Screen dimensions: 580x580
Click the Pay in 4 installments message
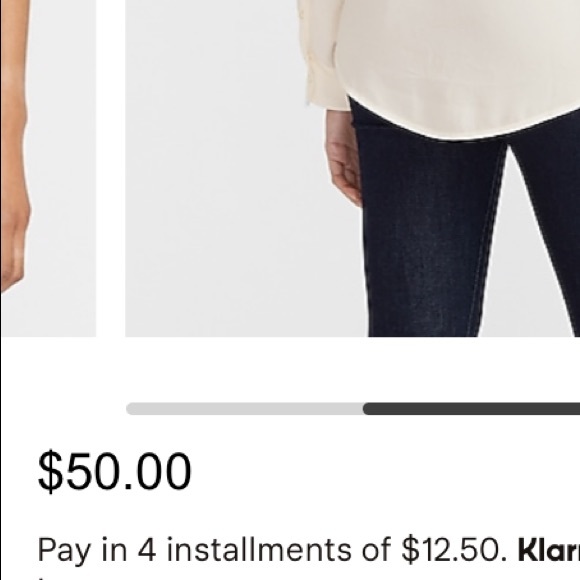309,550
